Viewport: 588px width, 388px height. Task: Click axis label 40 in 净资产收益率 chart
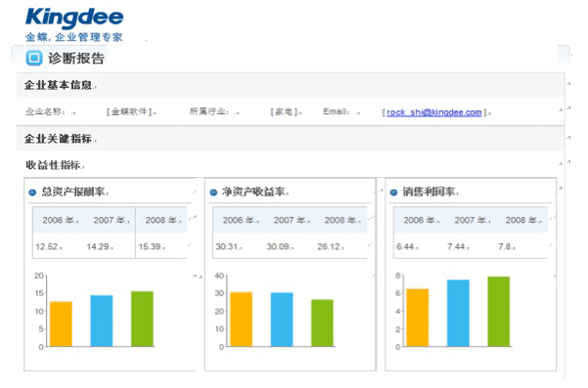219,276
